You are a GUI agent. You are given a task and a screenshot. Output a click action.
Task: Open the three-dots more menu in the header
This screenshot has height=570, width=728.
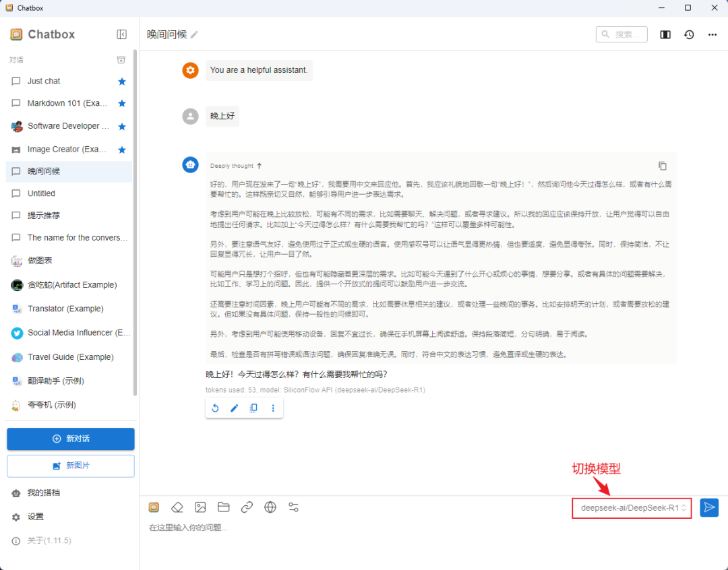coord(712,34)
